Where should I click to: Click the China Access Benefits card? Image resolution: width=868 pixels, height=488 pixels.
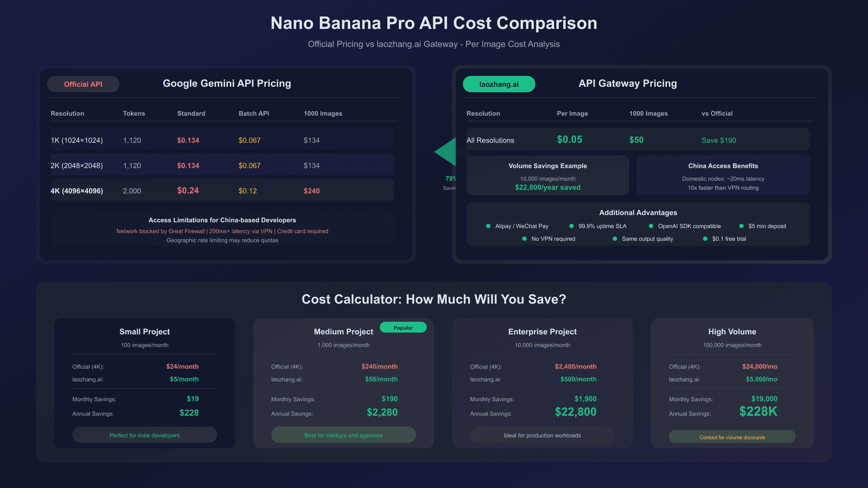point(723,176)
